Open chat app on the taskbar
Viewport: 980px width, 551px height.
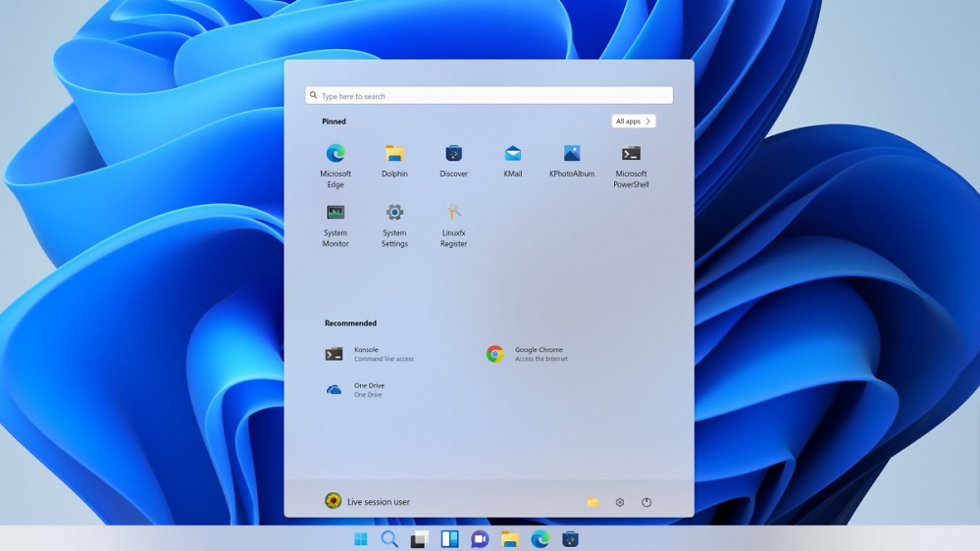480,539
